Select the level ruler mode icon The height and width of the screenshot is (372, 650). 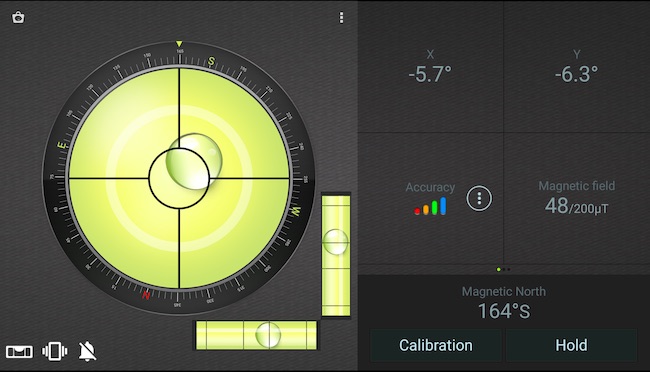[19, 352]
